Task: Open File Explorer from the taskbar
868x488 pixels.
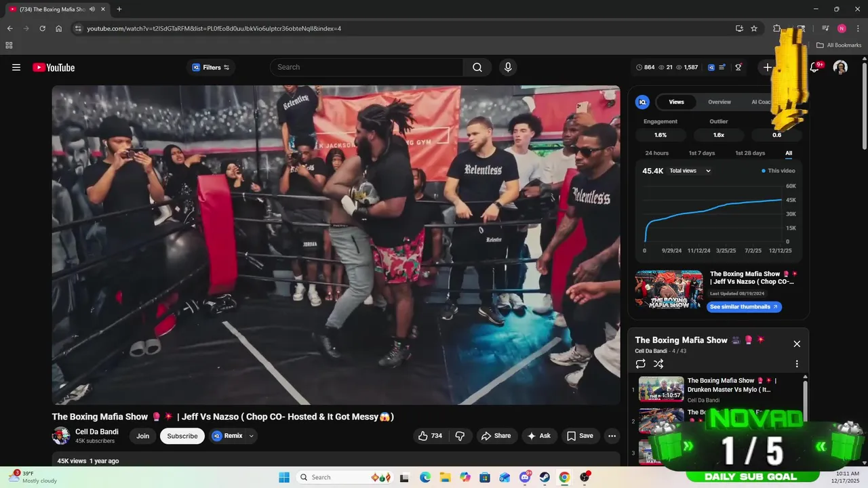Action: (x=445, y=477)
